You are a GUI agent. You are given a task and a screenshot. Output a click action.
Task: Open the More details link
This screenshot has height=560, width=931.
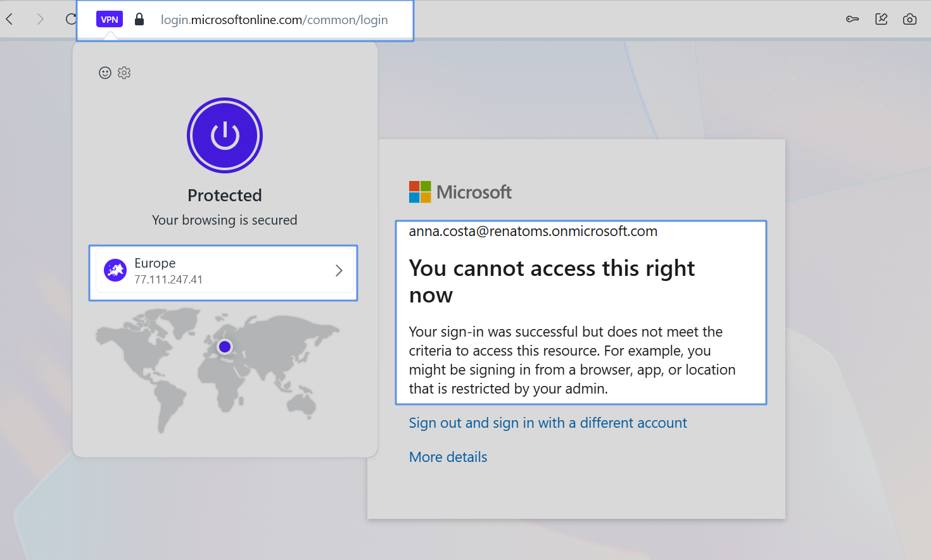point(448,457)
